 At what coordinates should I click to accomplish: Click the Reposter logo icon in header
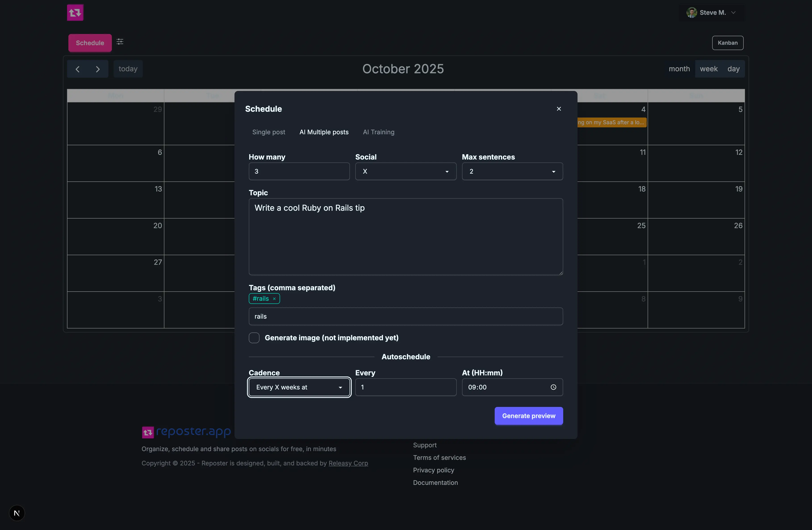click(x=75, y=13)
